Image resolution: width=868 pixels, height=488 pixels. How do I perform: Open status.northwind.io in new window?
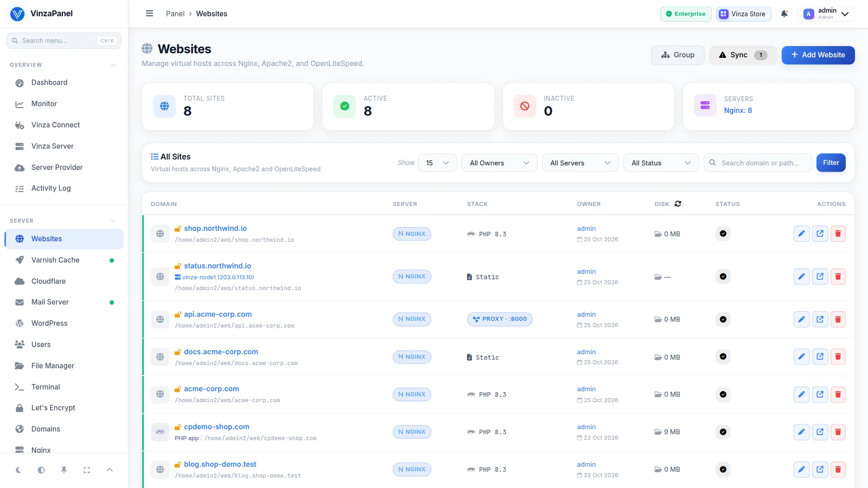(820, 277)
